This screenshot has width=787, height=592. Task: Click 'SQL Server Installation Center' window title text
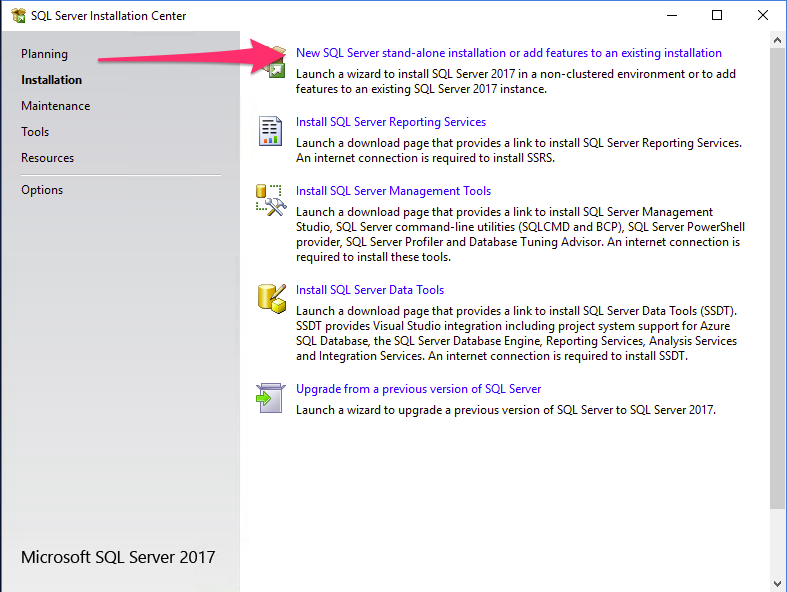click(x=108, y=16)
